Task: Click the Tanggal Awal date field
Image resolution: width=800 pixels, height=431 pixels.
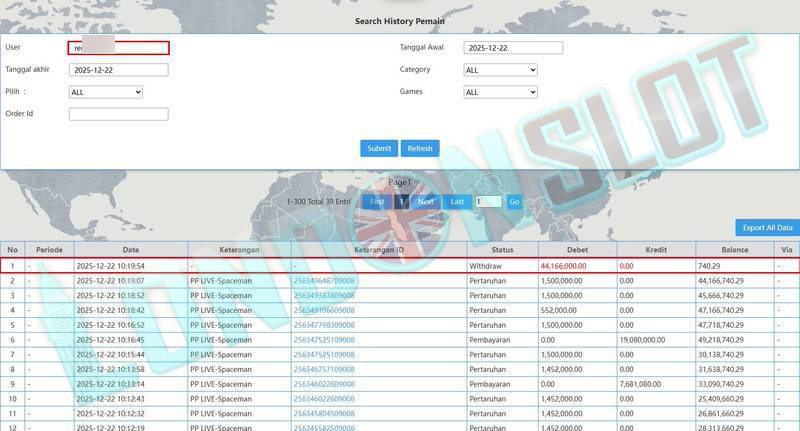Action: (513, 48)
